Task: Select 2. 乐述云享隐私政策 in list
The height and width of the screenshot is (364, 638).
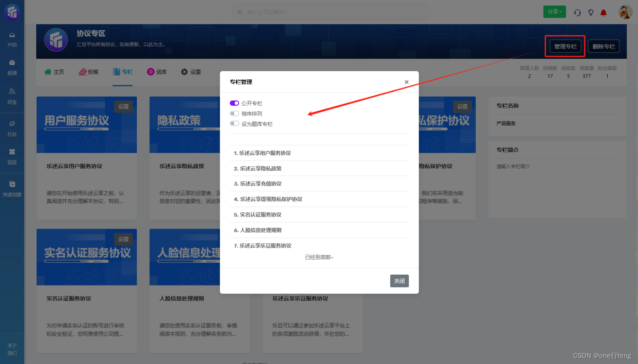Action: 319,169
